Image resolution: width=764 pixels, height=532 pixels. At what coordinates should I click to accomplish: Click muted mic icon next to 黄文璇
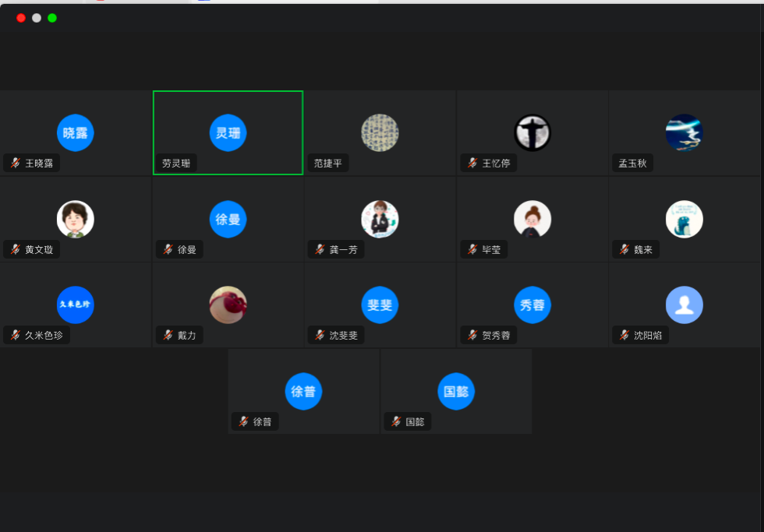click(15, 249)
